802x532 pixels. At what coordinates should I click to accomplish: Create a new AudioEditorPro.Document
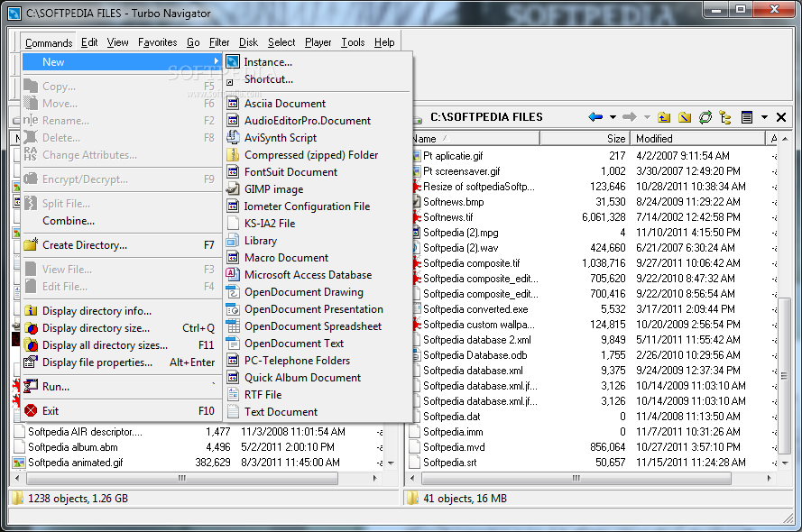[x=318, y=121]
